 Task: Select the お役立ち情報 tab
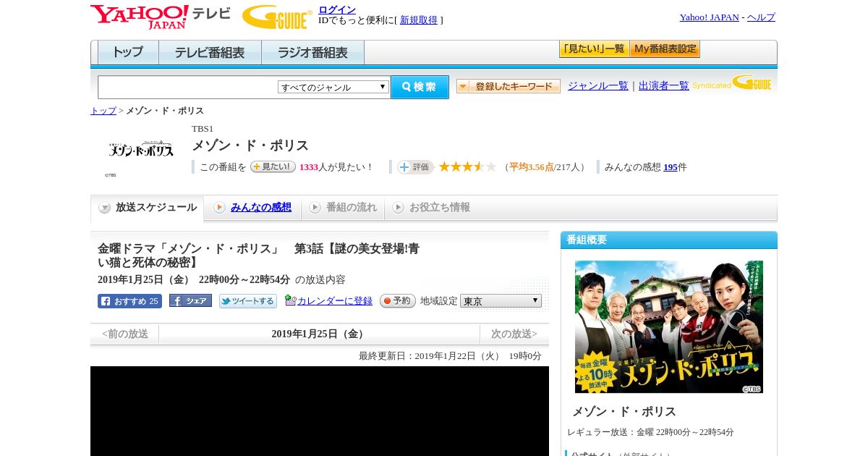pos(431,208)
